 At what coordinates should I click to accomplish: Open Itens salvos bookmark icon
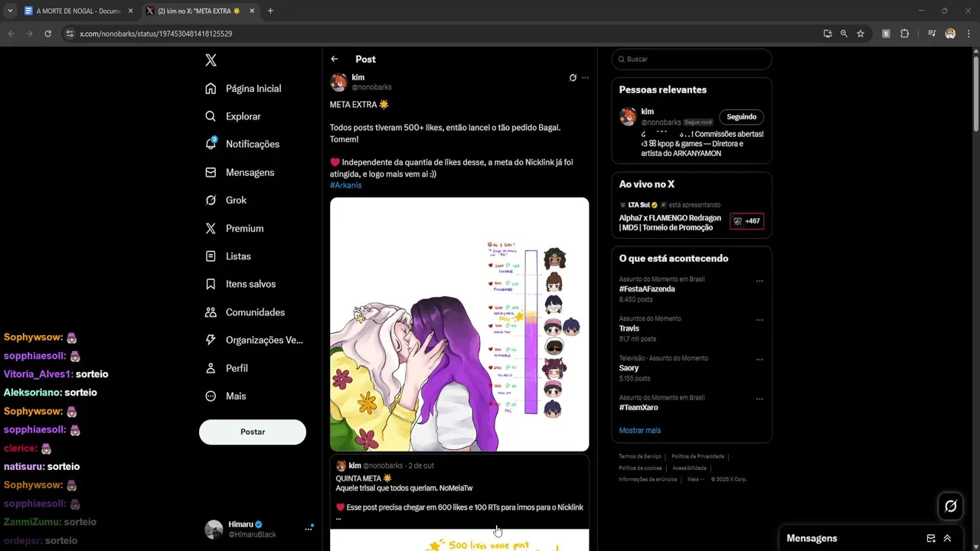pos(211,284)
